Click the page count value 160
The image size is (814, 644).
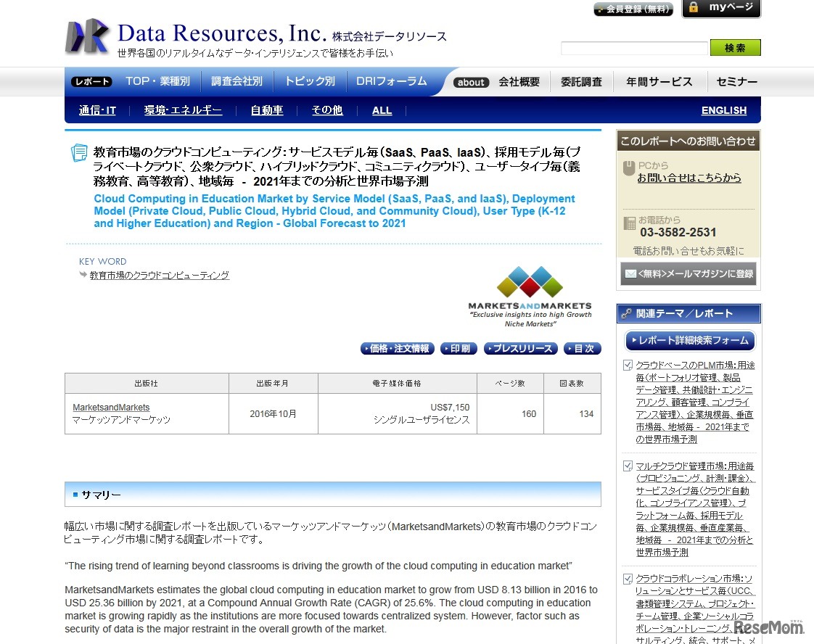528,414
